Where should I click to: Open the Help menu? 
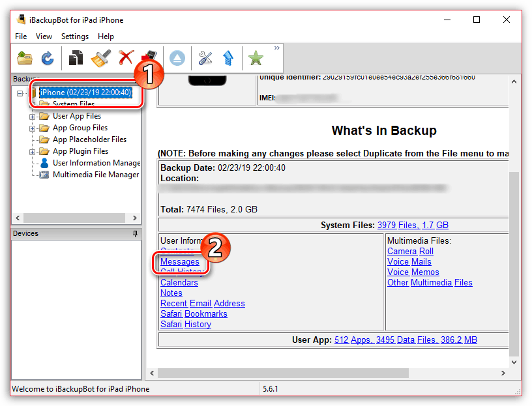point(106,36)
